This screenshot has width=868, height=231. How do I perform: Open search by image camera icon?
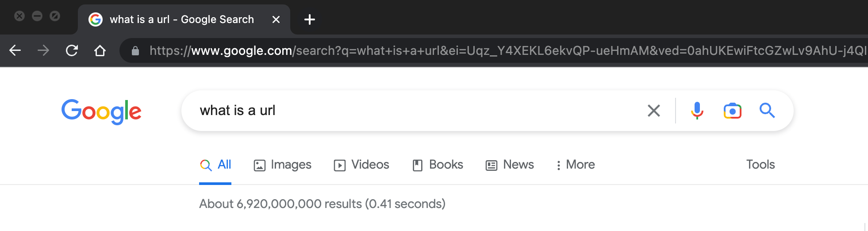pyautogui.click(x=732, y=111)
